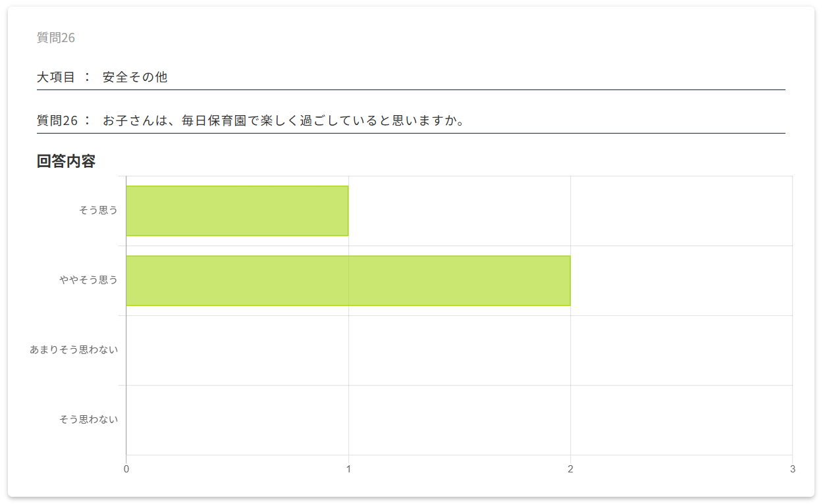Click the 回答内容 heading
This screenshot has width=823, height=504.
[66, 161]
